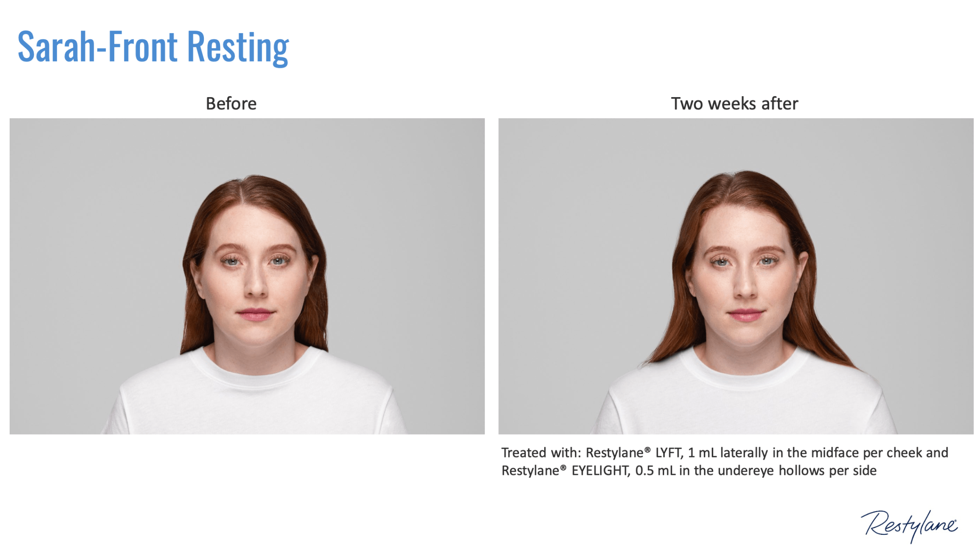Click the face in Before photo
The height and width of the screenshot is (551, 980).
pyautogui.click(x=255, y=280)
